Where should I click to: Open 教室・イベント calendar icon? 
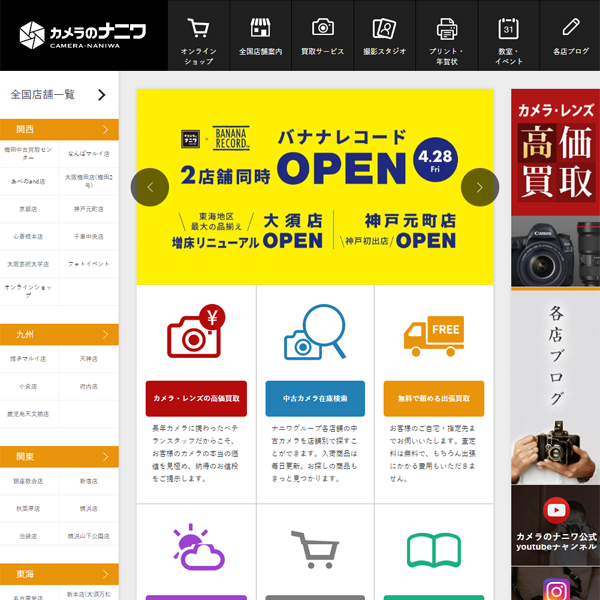508,28
